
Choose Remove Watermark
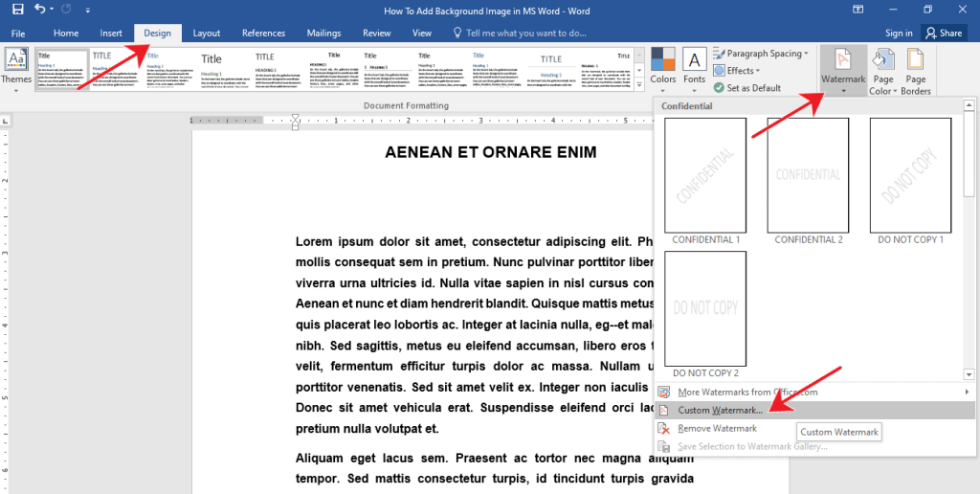[814, 428]
